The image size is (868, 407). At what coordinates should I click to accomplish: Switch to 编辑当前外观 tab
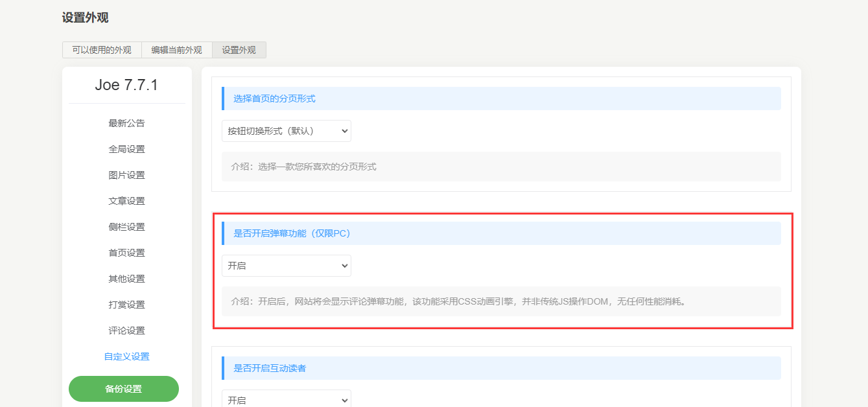coord(176,50)
